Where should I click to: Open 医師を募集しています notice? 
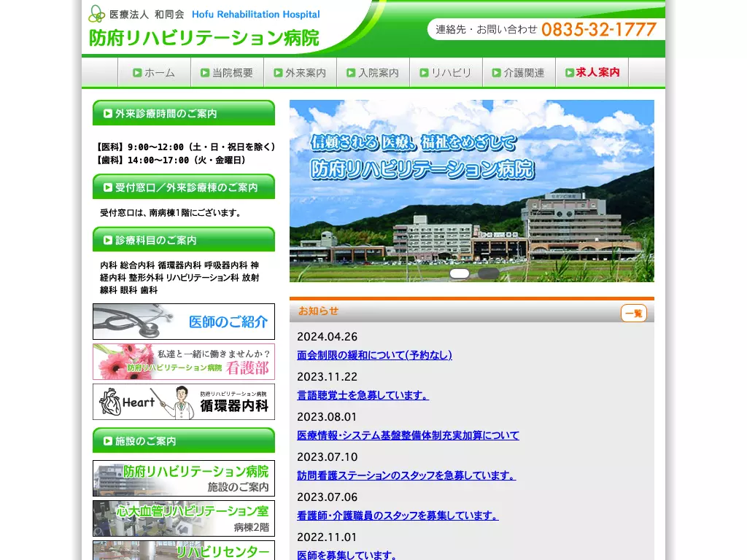pos(347,555)
